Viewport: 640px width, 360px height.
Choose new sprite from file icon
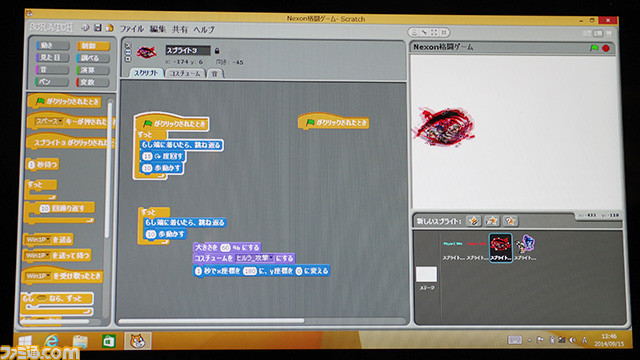[492, 221]
